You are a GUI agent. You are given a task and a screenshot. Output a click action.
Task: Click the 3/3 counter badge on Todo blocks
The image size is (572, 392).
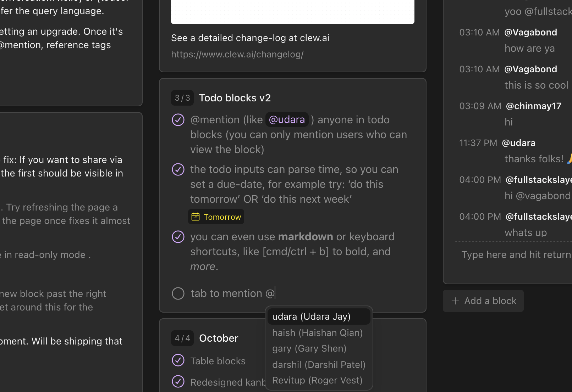(x=182, y=98)
